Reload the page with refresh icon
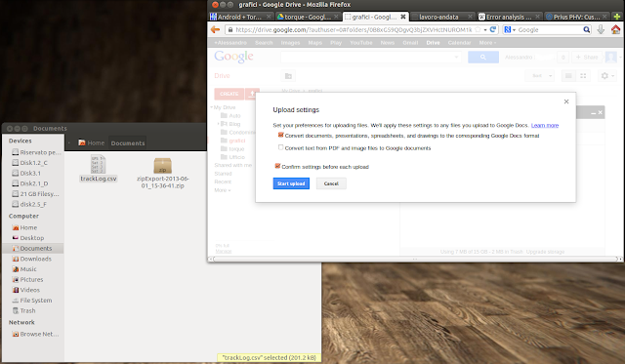The width and height of the screenshot is (625, 364). click(x=493, y=29)
